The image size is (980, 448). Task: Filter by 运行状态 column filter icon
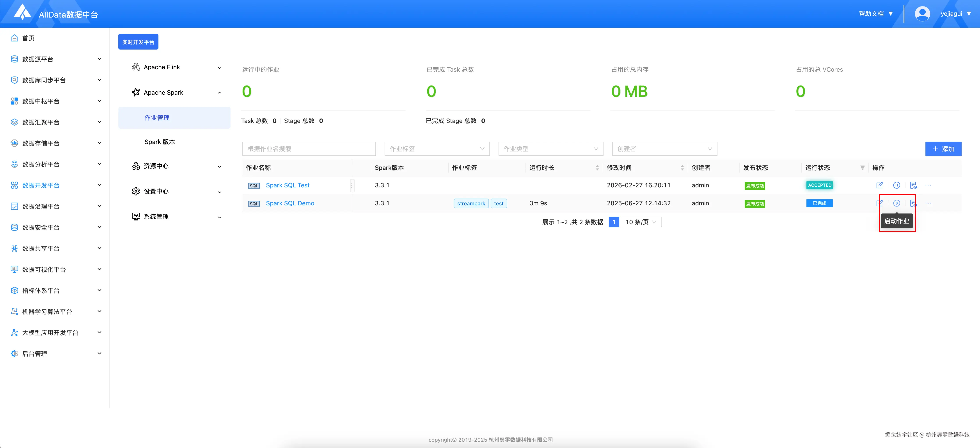pos(862,168)
